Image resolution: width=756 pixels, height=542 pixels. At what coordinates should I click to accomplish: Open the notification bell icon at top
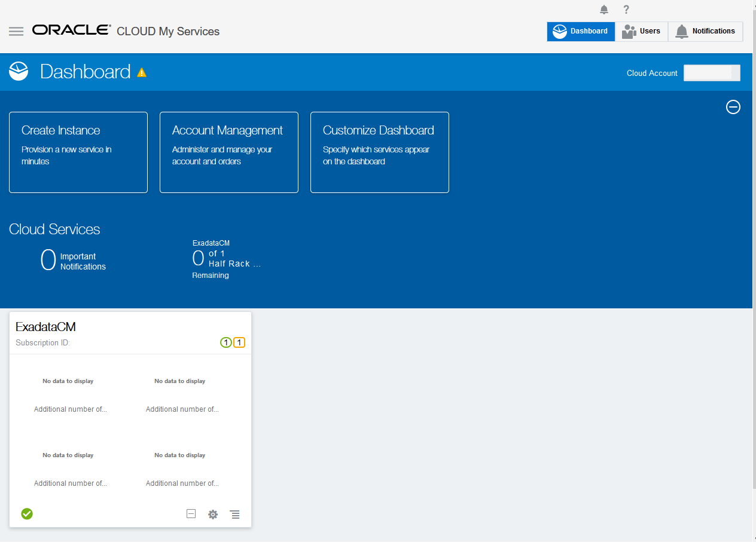coord(603,10)
